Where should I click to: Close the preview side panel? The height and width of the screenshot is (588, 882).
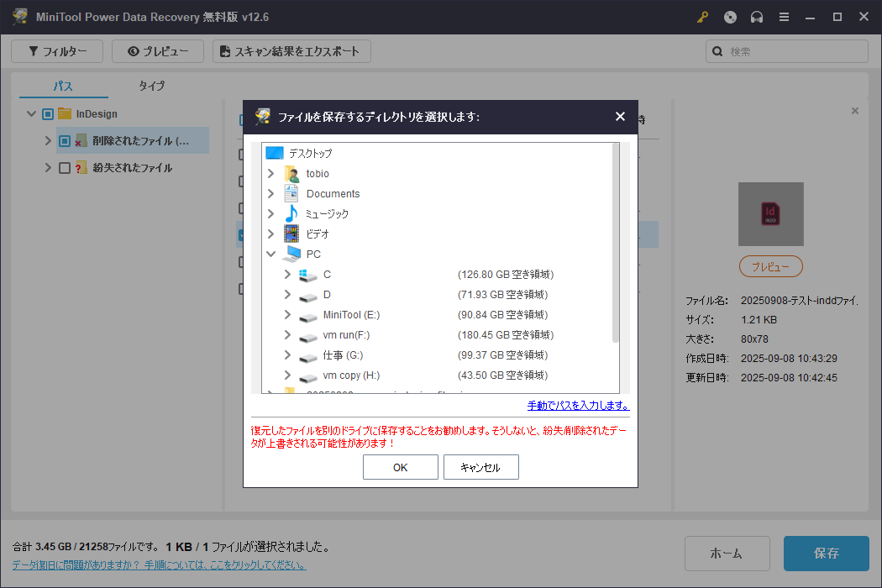click(855, 111)
